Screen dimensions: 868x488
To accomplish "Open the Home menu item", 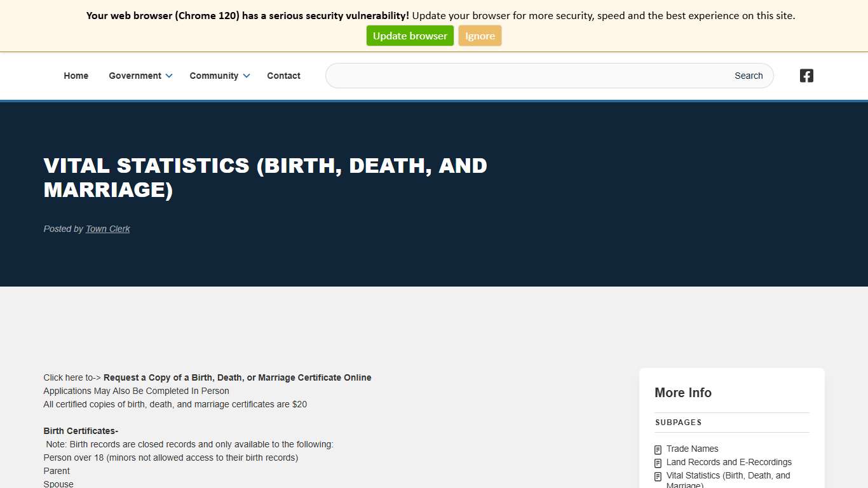I will tap(76, 76).
